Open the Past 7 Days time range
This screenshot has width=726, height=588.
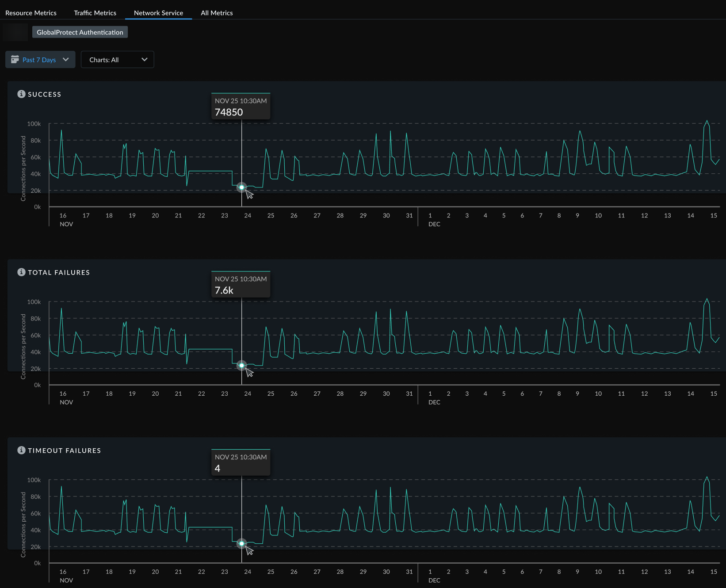tap(40, 60)
